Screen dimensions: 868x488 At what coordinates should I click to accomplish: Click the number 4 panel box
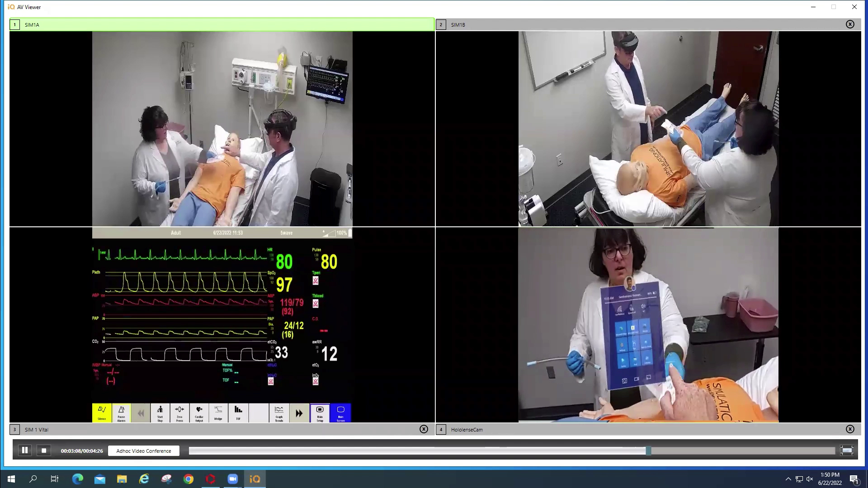click(x=441, y=430)
